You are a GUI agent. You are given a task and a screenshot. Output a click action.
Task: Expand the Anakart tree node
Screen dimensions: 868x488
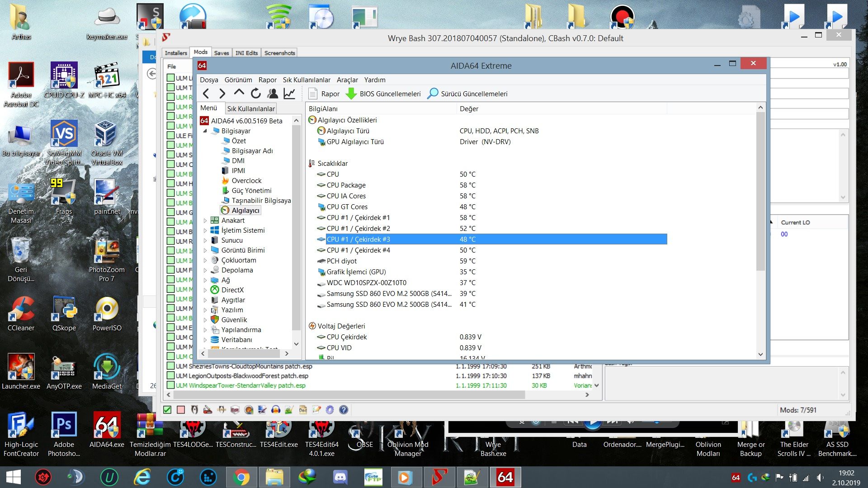pos(205,221)
